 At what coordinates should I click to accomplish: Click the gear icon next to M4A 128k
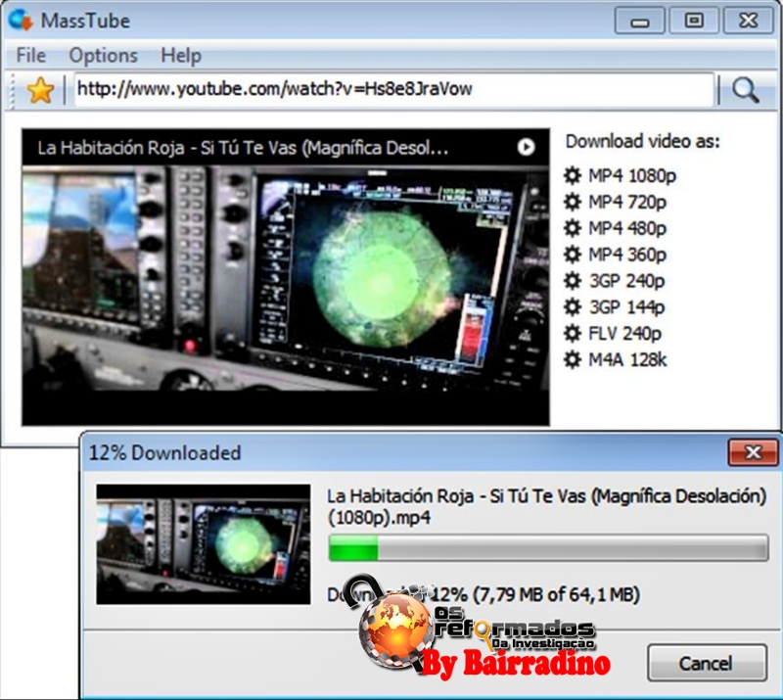pyautogui.click(x=573, y=359)
